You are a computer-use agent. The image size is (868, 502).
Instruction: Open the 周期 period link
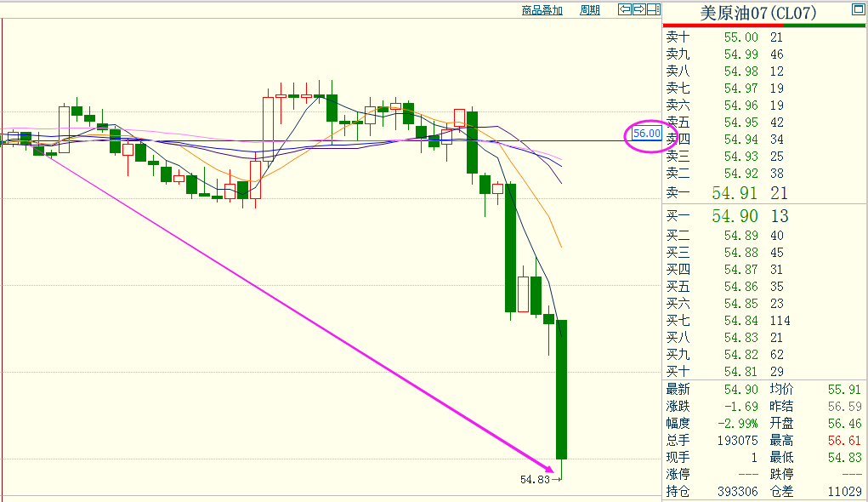[x=589, y=10]
